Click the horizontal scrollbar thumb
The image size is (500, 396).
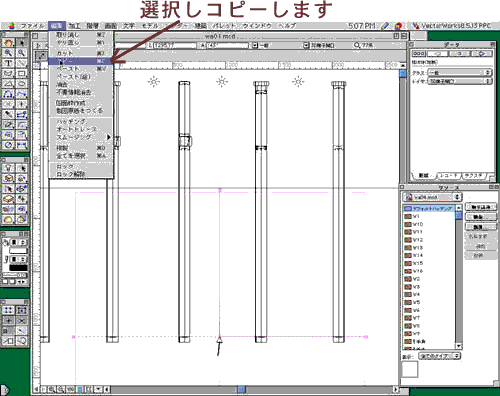(x=241, y=389)
